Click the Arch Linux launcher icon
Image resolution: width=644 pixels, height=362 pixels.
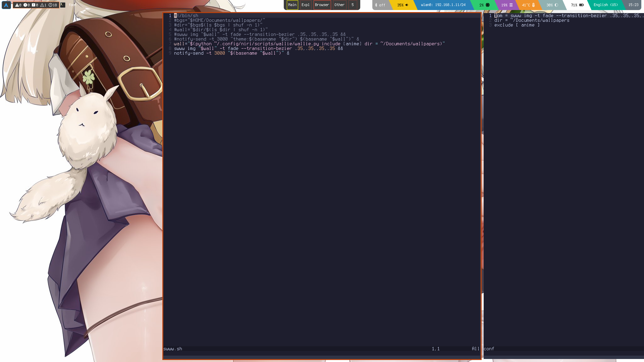tap(6, 5)
